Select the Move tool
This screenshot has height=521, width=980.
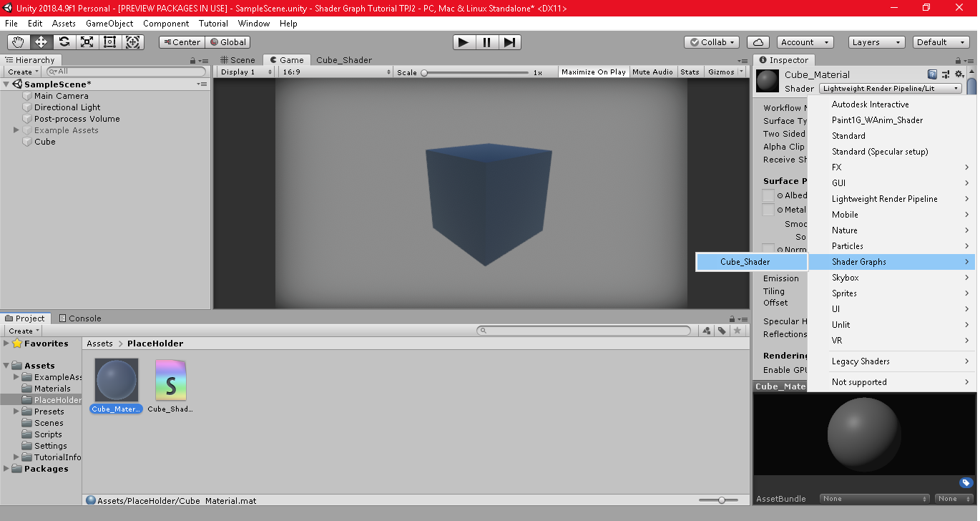pos(41,42)
